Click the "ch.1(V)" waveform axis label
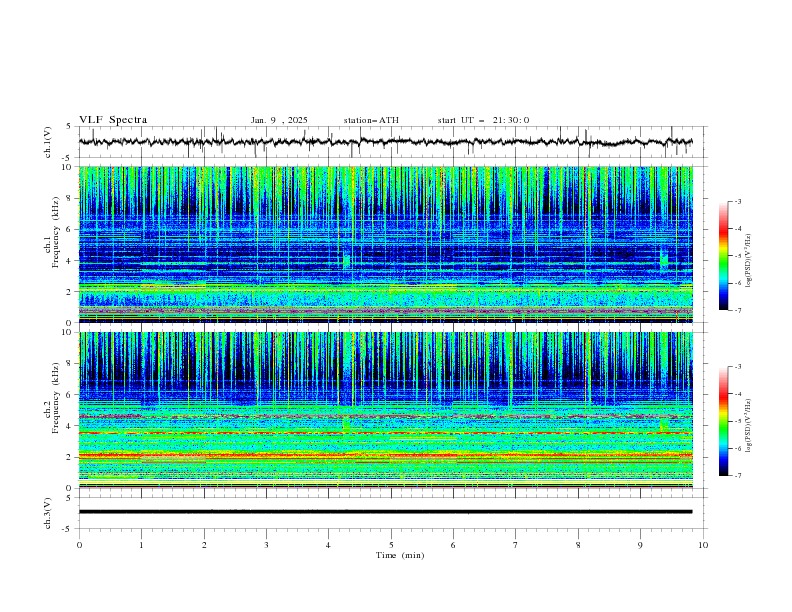 (x=48, y=142)
